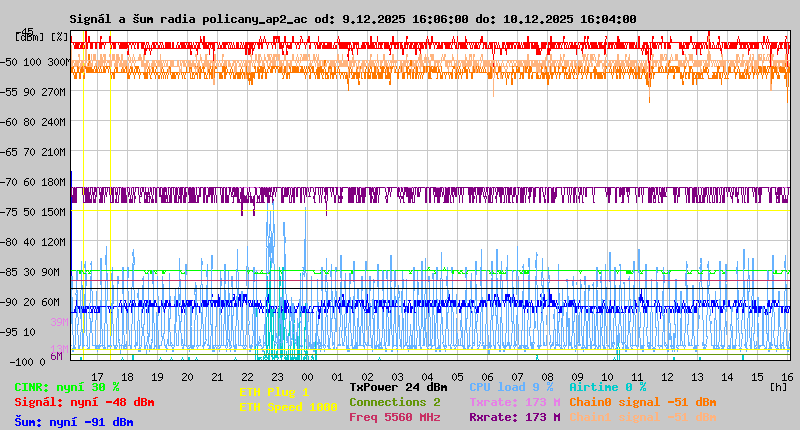800x430 pixels.
Task: Select the red Signál nyní -48 dBm legend
Action: [x=84, y=402]
